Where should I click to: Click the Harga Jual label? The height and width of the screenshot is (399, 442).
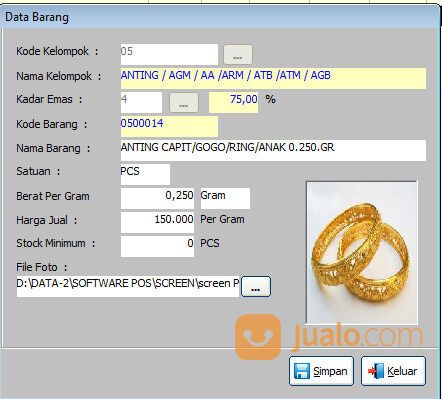pos(46,220)
